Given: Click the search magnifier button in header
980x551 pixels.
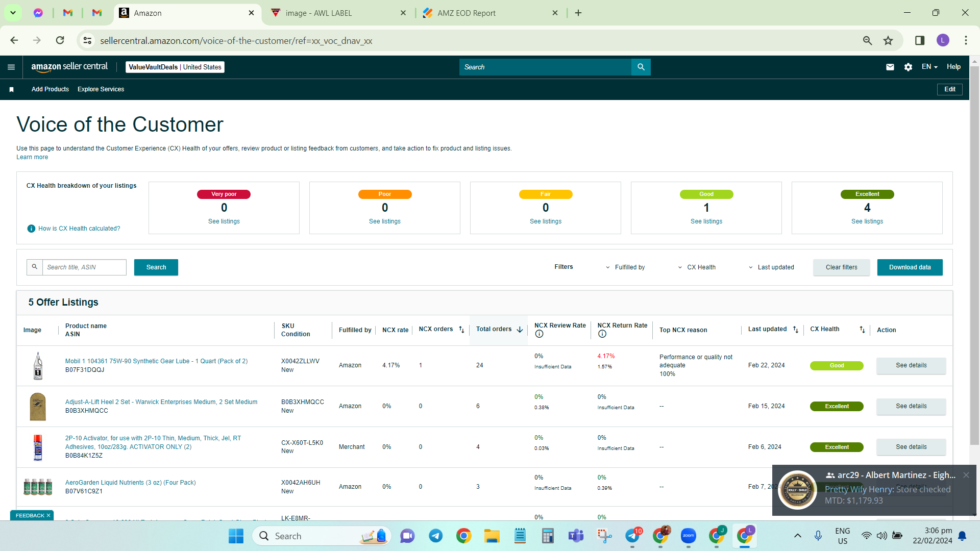Looking at the screenshot, I should coord(641,67).
